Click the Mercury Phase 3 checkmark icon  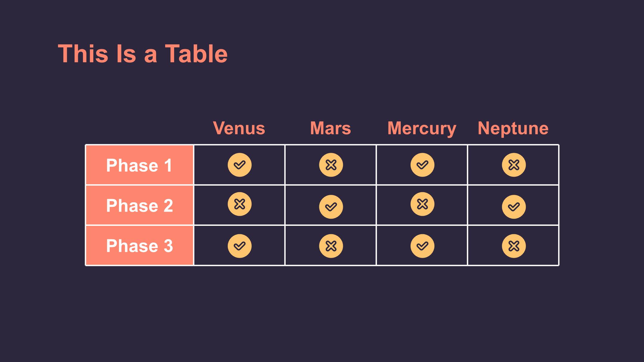tap(422, 246)
